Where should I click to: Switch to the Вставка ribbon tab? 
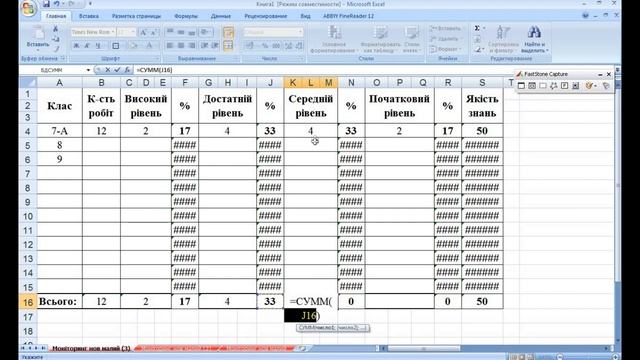(x=89, y=16)
